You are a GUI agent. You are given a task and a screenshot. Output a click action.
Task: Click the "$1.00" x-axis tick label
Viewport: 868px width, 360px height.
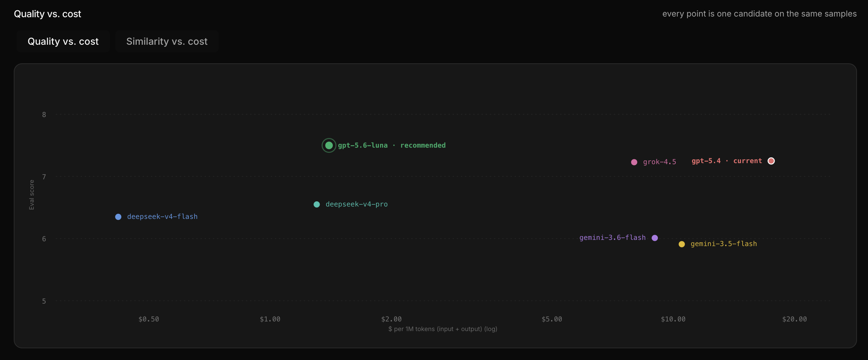tap(270, 319)
